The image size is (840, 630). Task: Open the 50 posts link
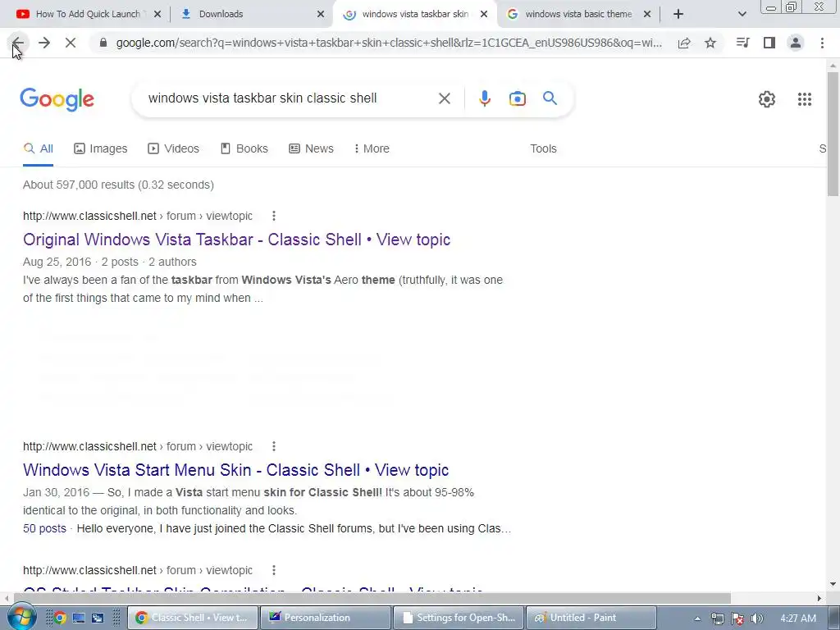pyautogui.click(x=44, y=528)
